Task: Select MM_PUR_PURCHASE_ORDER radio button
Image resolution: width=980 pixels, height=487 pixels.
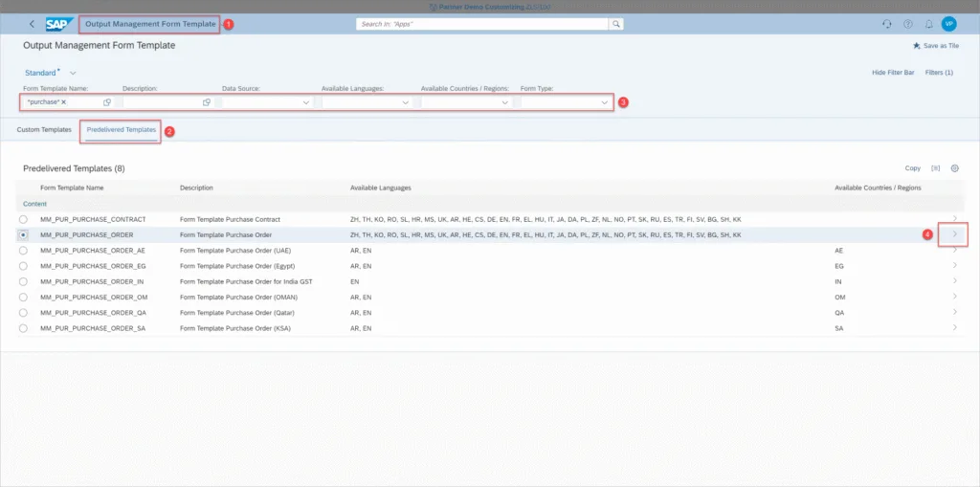Action: pyautogui.click(x=23, y=234)
